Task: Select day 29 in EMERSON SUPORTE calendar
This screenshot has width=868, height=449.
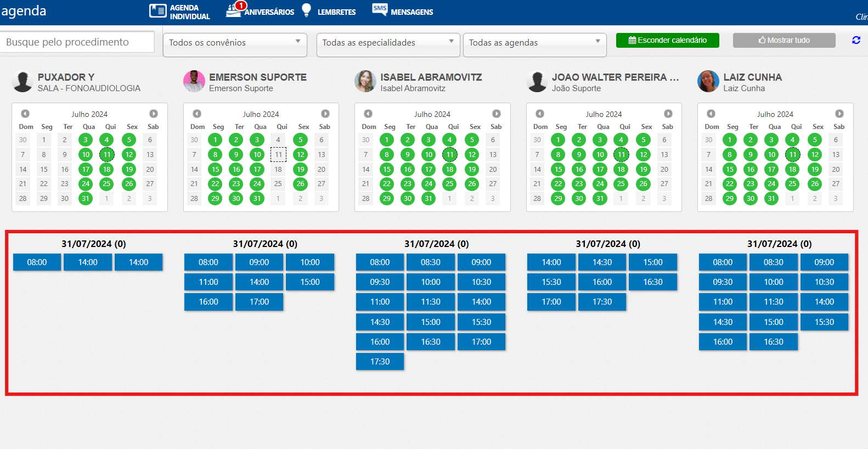Action: [215, 199]
